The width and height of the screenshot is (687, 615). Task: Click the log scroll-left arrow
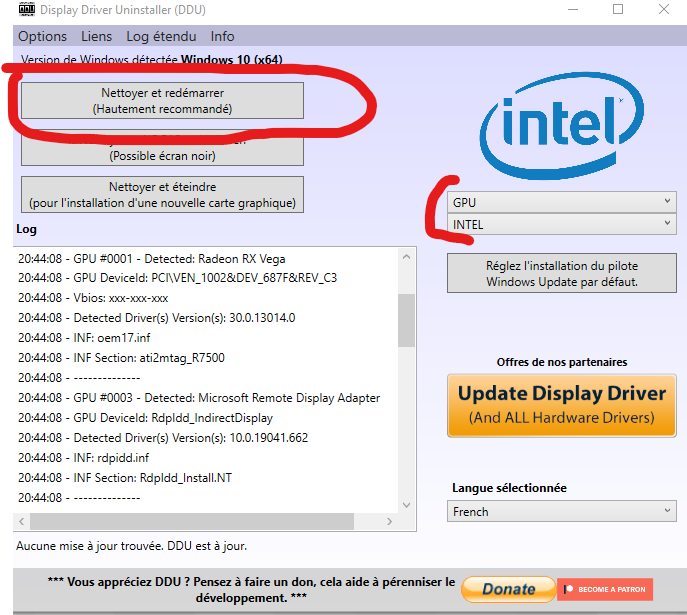[x=21, y=521]
